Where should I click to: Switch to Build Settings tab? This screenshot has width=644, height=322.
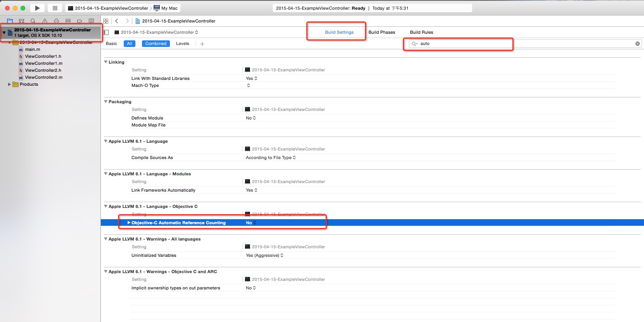click(339, 32)
